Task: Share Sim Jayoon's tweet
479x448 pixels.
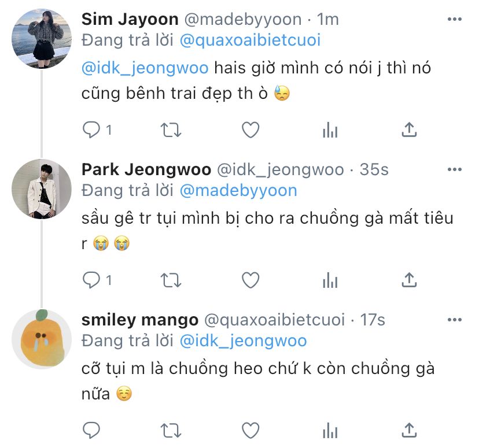Action: pyautogui.click(x=409, y=130)
